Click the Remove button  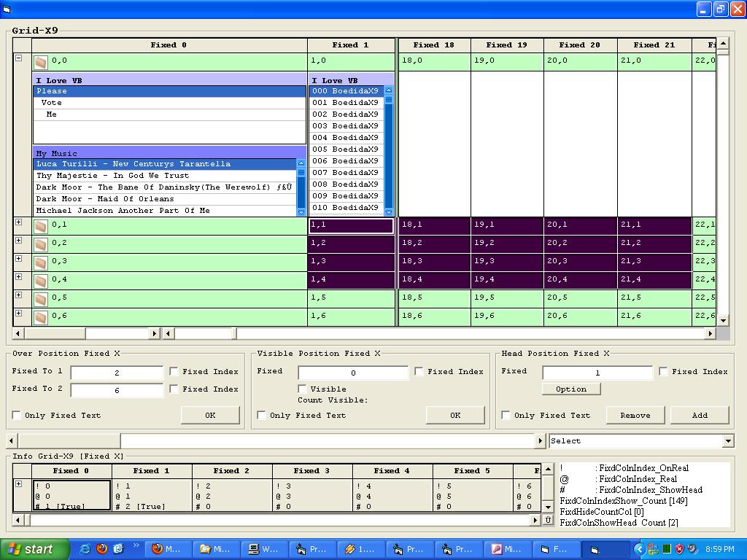click(x=635, y=415)
